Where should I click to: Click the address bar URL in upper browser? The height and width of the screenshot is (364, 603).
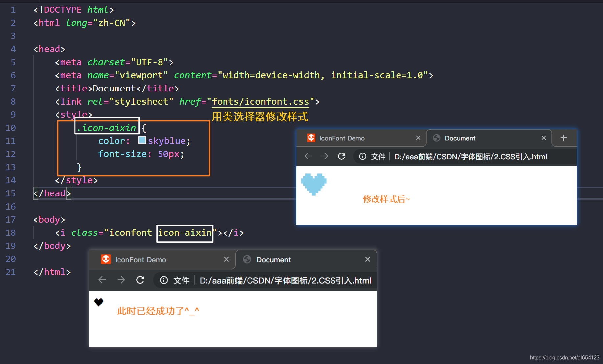pos(471,157)
